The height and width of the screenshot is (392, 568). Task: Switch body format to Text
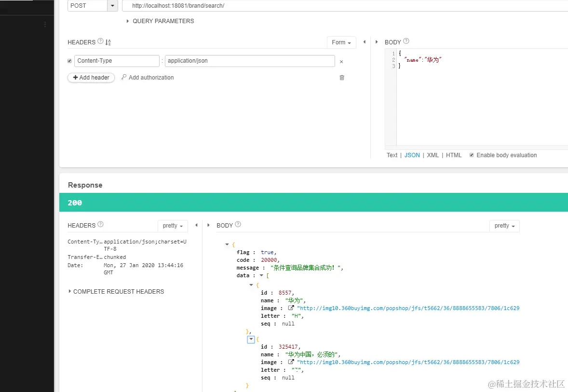point(392,155)
